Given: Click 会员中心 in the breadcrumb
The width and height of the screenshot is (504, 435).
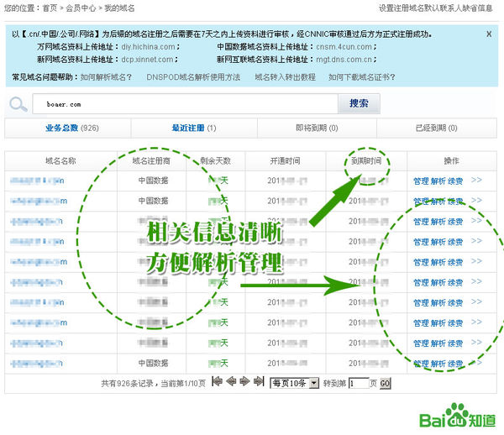Looking at the screenshot, I should (x=80, y=8).
